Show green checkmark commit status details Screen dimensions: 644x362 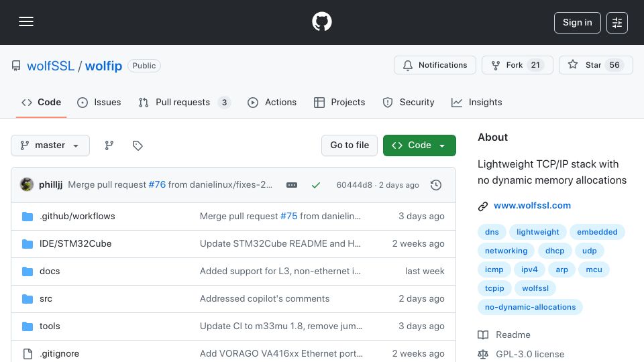(316, 185)
